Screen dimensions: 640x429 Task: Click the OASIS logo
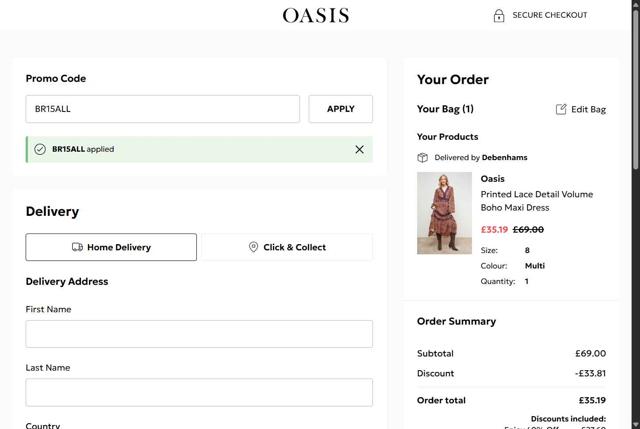(316, 15)
